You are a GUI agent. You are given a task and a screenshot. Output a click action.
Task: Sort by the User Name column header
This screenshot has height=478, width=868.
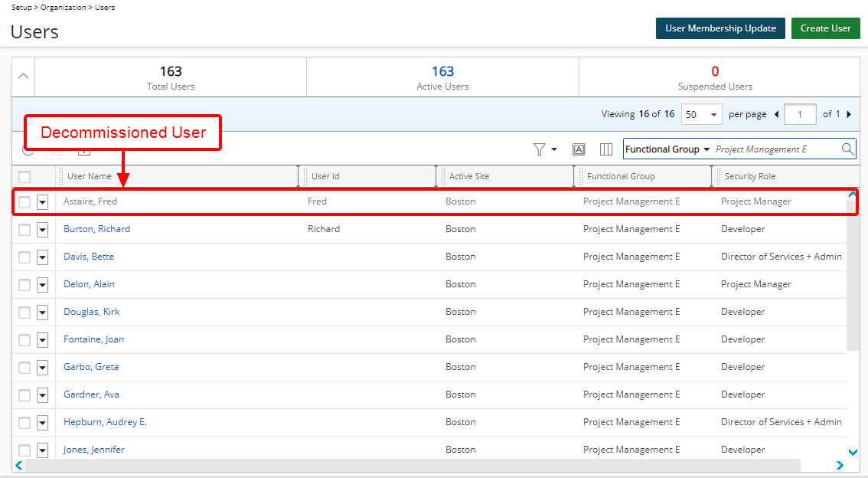[90, 177]
